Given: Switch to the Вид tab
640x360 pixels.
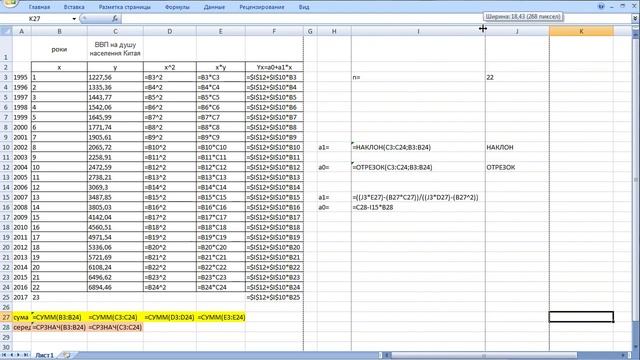Looking at the screenshot, I should pos(304,7).
